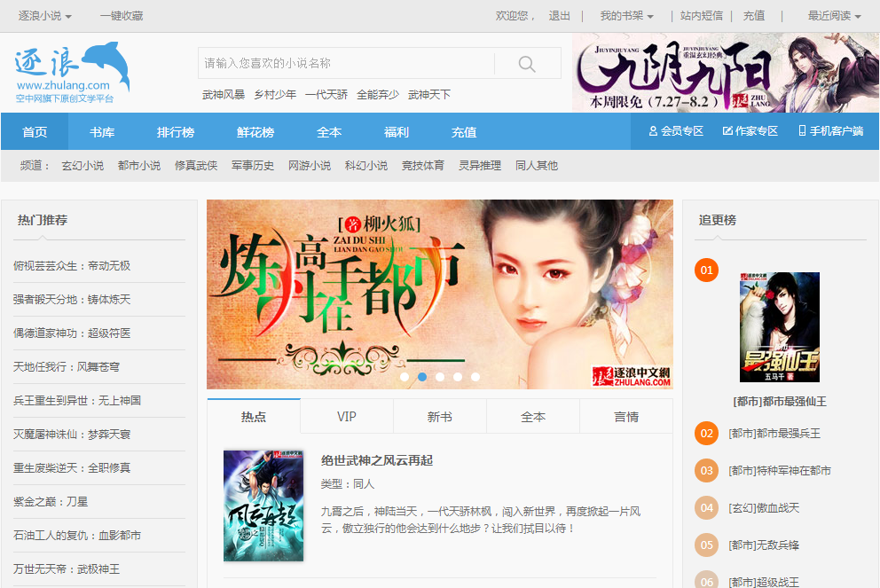This screenshot has width=880, height=588.
Task: Switch to the VIP tab
Action: point(347,416)
